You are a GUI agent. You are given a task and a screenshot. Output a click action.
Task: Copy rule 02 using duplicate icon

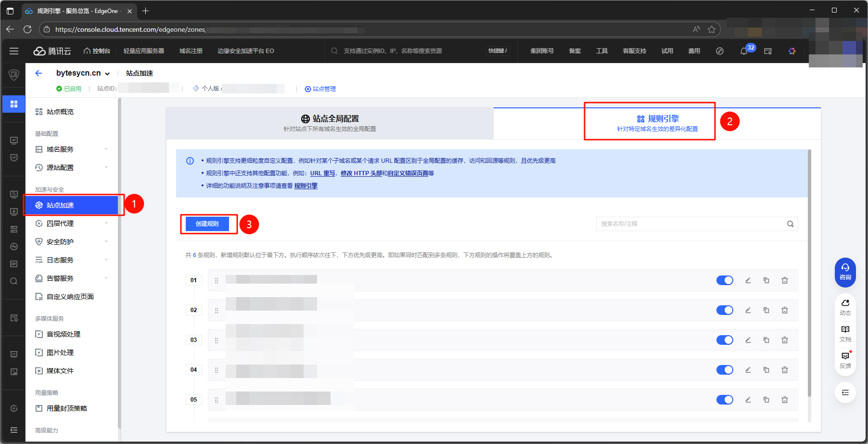(x=766, y=310)
